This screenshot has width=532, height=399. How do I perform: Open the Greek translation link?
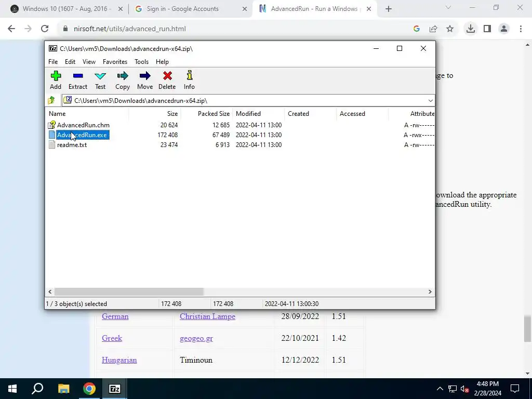[112, 338]
